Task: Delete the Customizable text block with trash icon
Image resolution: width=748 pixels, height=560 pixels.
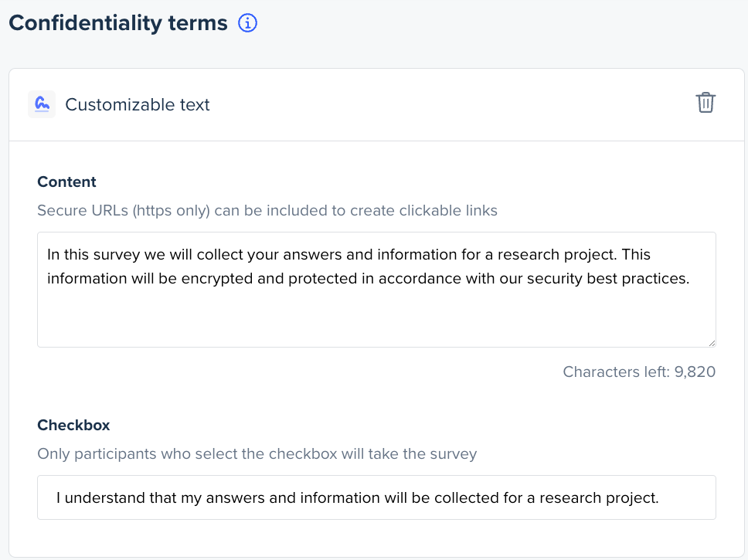Action: coord(705,103)
